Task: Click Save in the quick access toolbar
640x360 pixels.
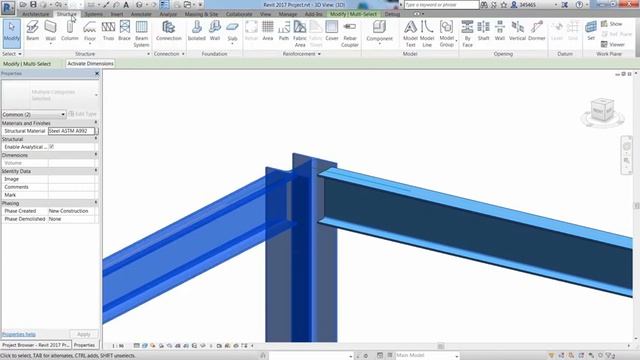Action: [x=33, y=4]
